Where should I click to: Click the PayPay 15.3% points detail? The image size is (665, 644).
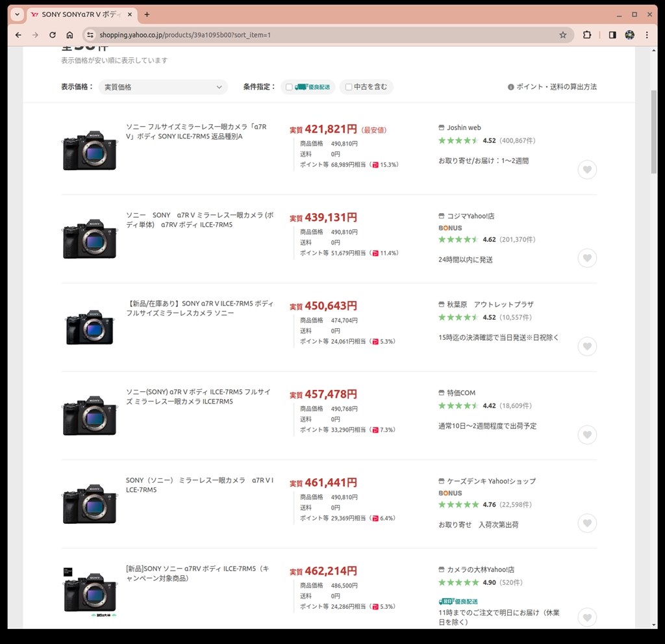point(384,164)
